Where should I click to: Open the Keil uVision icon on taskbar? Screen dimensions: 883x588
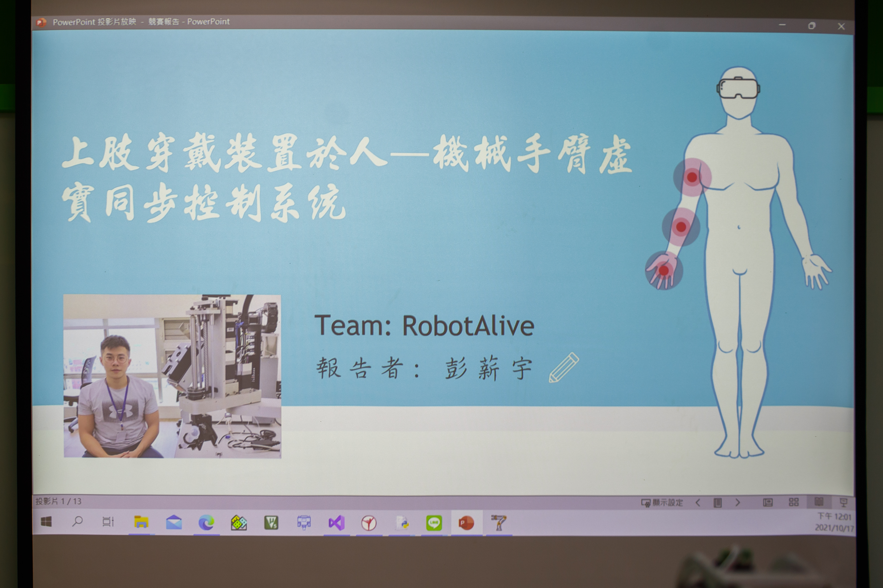pos(271,522)
